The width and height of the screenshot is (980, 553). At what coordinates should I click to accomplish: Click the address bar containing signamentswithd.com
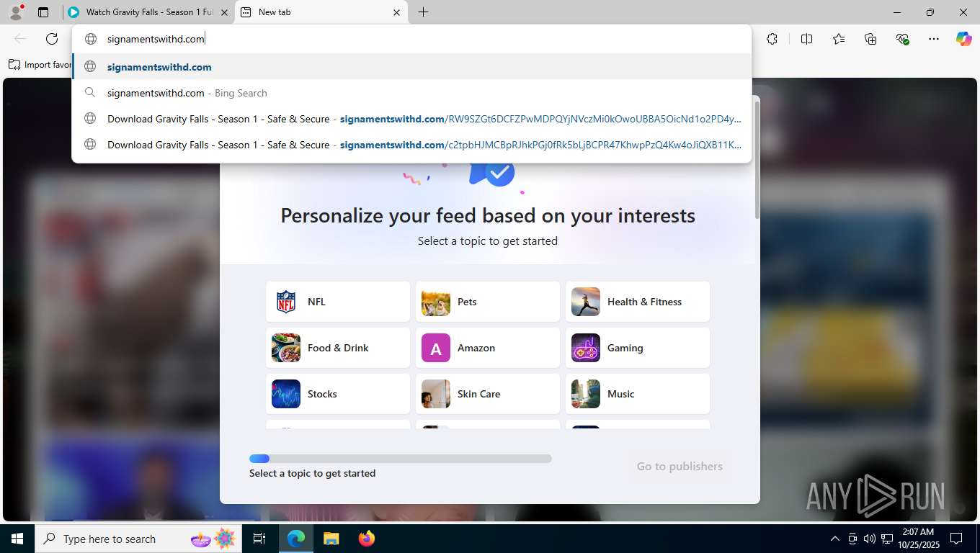point(411,39)
